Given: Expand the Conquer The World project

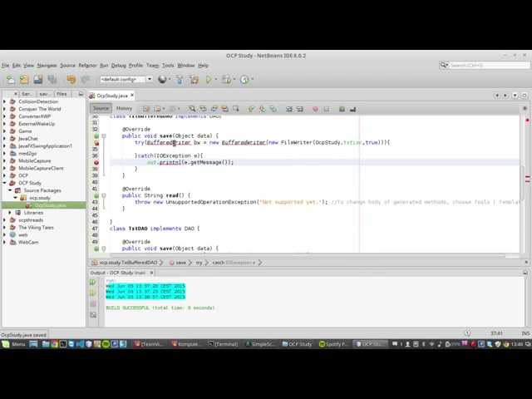Looking at the screenshot, I should (x=4, y=109).
